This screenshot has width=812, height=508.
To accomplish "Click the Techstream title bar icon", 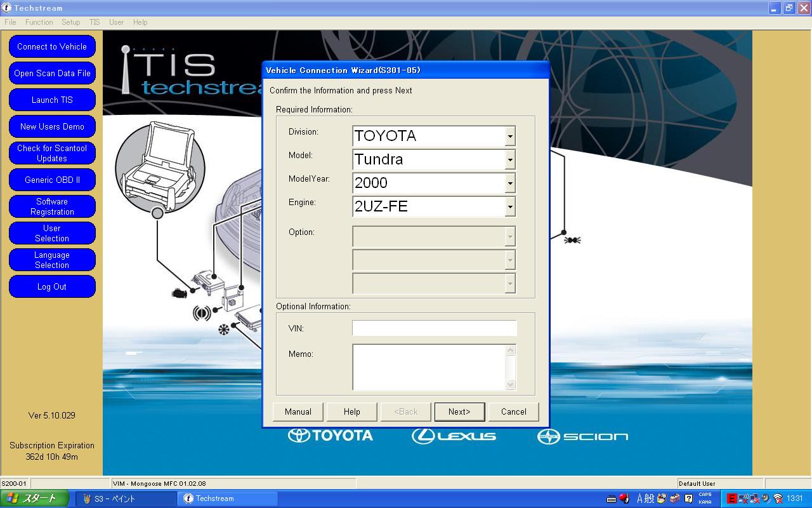I will pos(7,8).
